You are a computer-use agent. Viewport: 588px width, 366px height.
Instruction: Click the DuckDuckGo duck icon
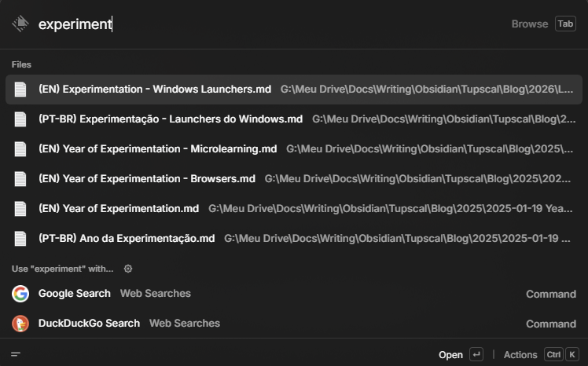(20, 324)
